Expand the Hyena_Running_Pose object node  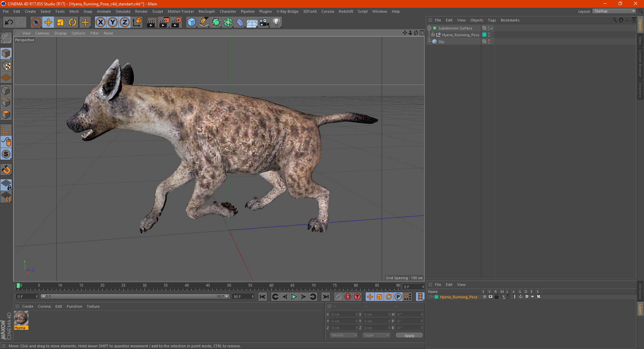pyautogui.click(x=433, y=35)
